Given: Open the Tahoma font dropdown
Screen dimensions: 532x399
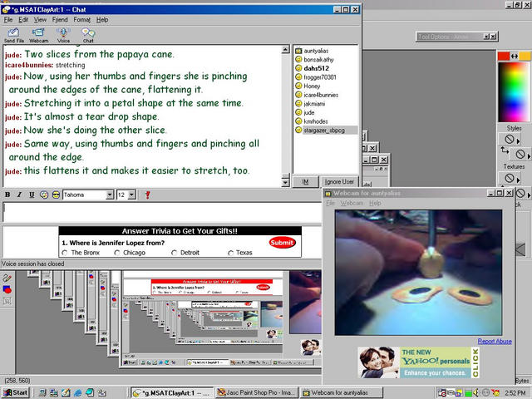Looking at the screenshot, I should coord(110,195).
